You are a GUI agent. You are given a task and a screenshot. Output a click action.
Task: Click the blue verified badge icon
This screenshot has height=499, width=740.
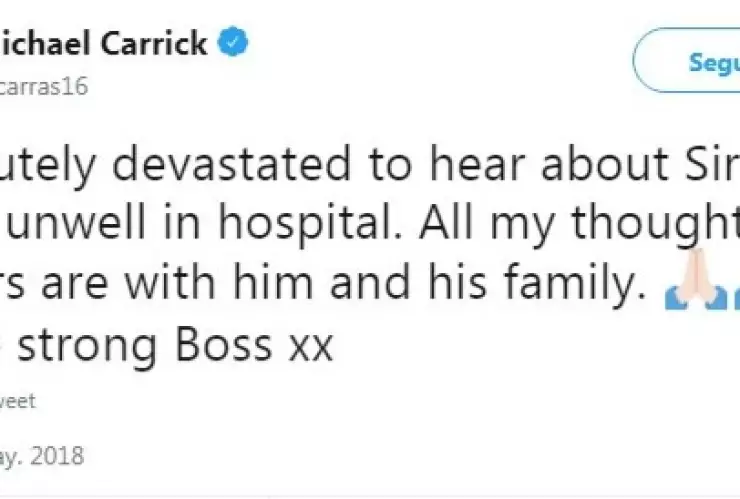[235, 45]
